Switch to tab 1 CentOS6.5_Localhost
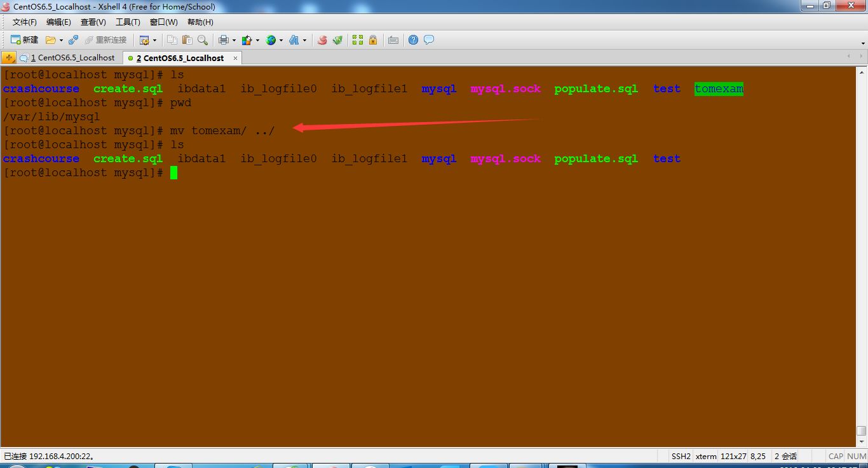This screenshot has height=468, width=868. (x=69, y=58)
